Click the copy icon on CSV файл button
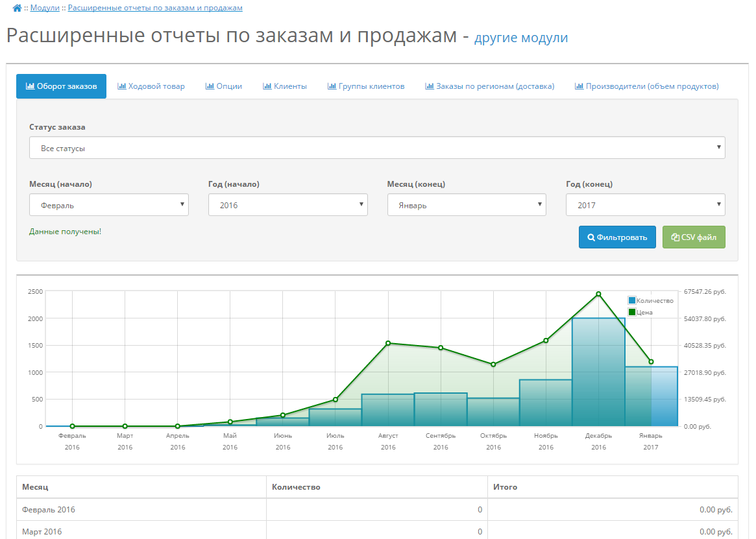756x539 pixels. coord(675,237)
